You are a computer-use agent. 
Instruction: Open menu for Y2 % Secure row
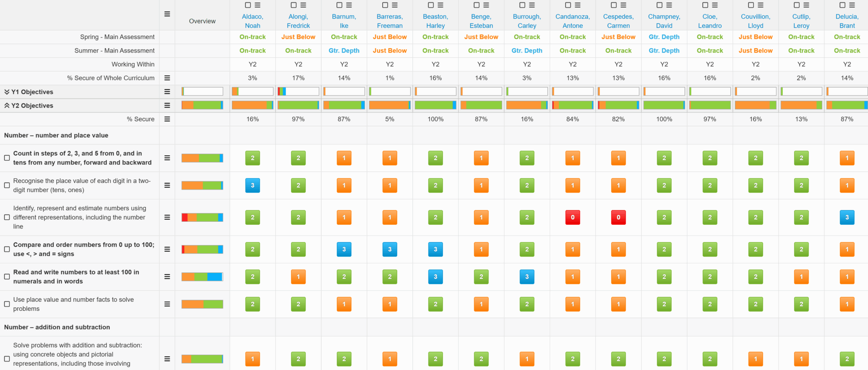point(167,119)
